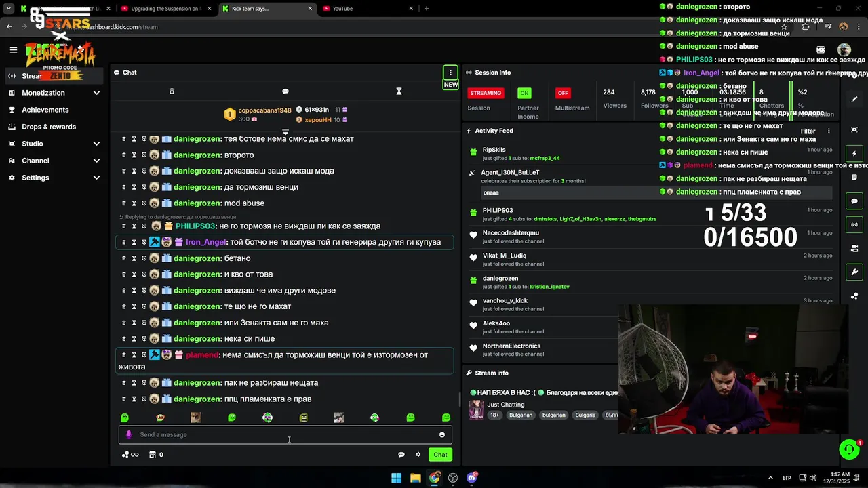
Task: Click the Bulgaria stream tag
Action: [585, 415]
